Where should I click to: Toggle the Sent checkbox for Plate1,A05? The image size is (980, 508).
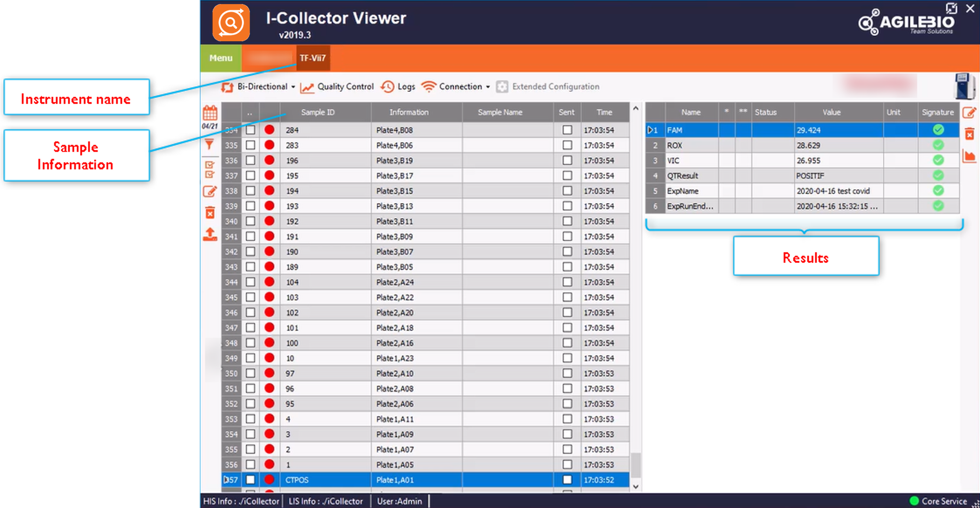(x=567, y=464)
